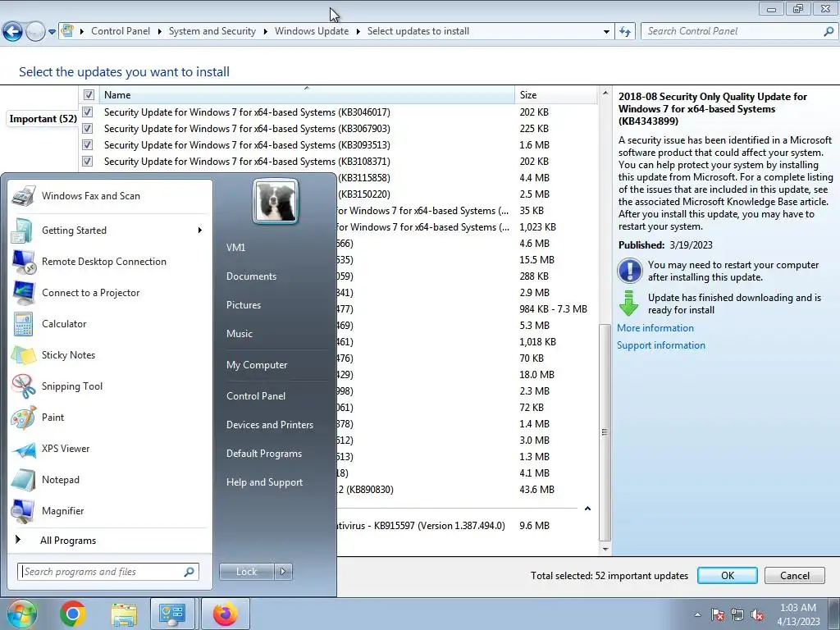
Task: Click the network tray icon
Action: (737, 614)
